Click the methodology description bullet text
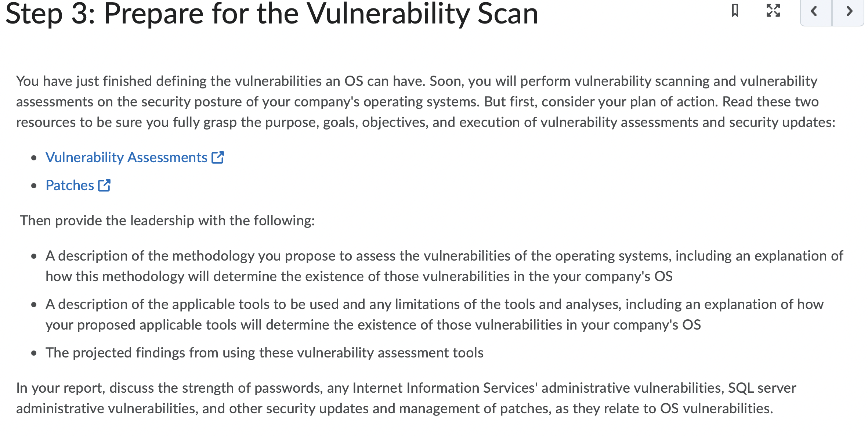 coord(444,266)
